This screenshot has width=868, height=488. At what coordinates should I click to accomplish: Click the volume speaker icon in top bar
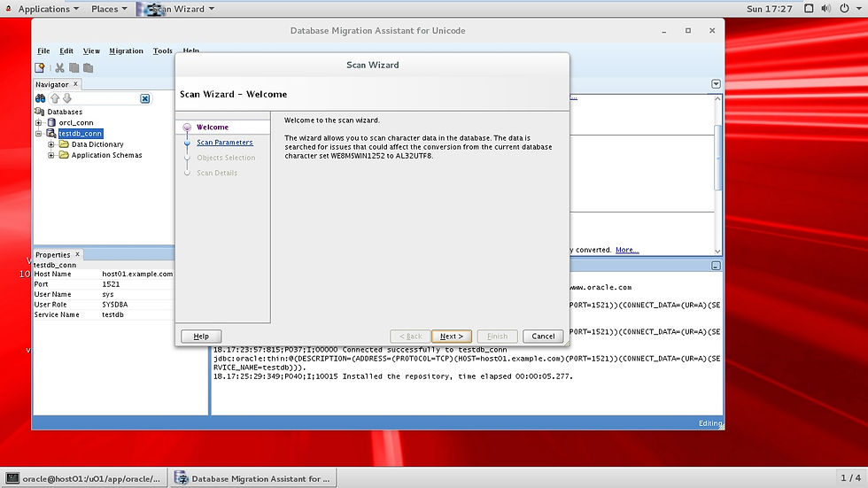point(825,8)
